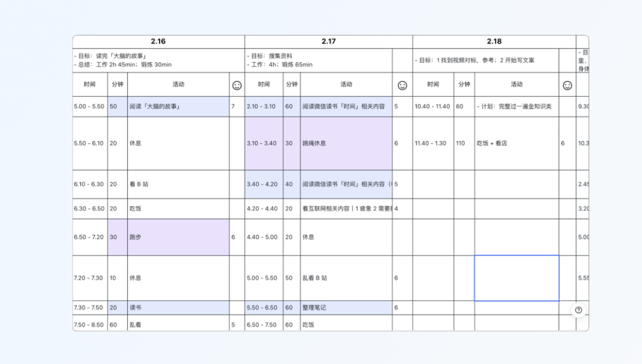Click the time cell 7.30 - 7.50
Screen dimensions: 642x364
click(x=90, y=308)
